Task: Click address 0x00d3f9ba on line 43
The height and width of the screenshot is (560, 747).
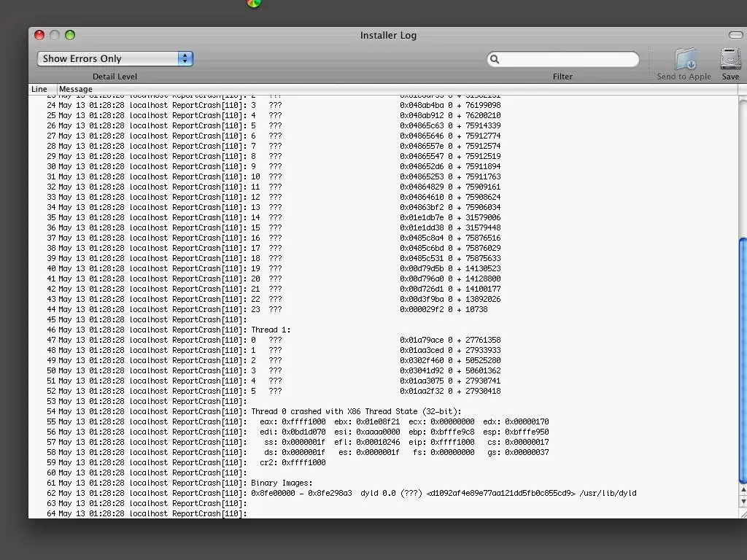Action: tap(422, 300)
